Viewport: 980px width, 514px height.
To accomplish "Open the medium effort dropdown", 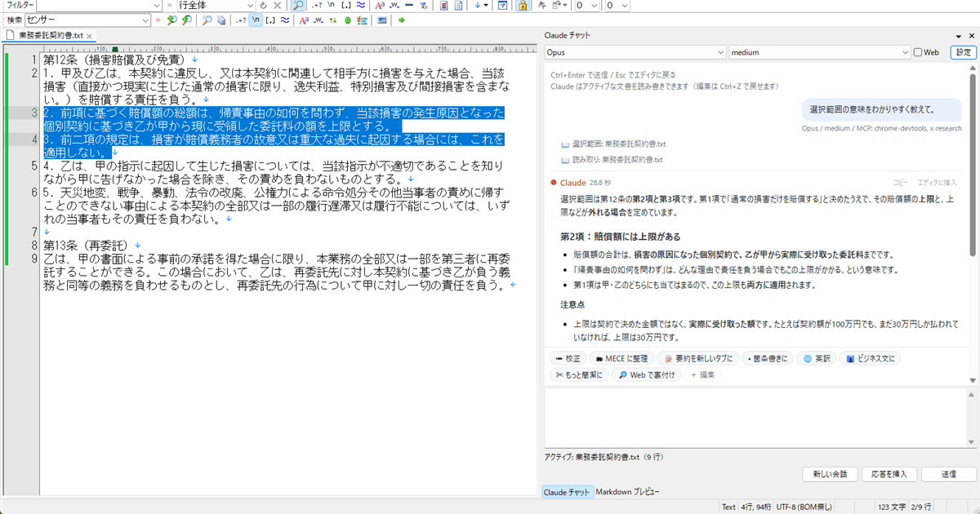I will (819, 53).
